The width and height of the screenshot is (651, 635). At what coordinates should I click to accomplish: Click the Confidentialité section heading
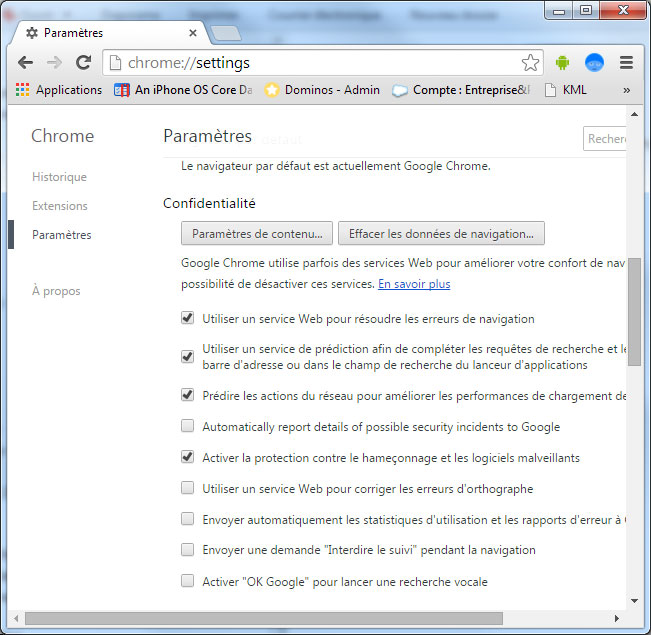pos(209,203)
